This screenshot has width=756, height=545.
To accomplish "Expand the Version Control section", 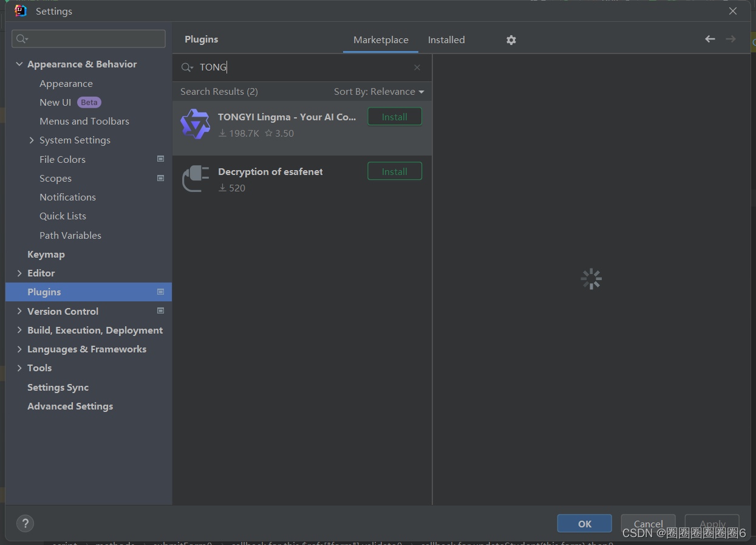I will click(19, 311).
